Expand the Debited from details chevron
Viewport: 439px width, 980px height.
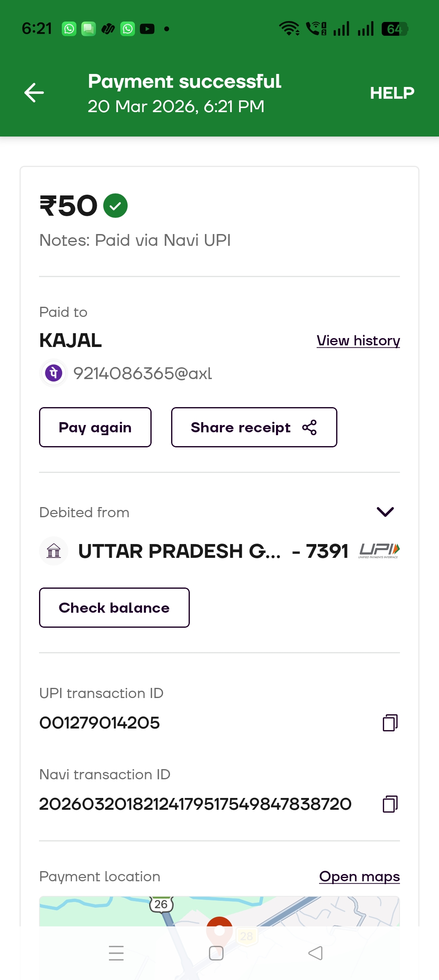point(385,512)
